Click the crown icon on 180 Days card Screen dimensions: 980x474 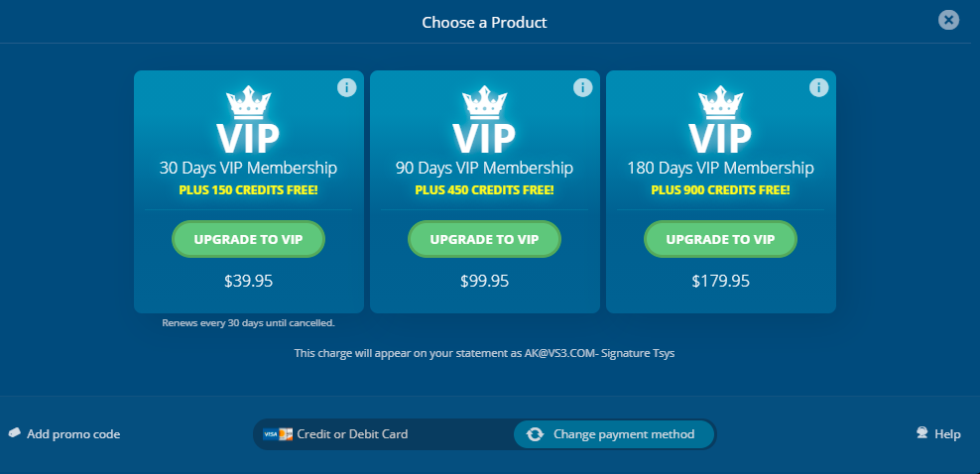[720, 101]
